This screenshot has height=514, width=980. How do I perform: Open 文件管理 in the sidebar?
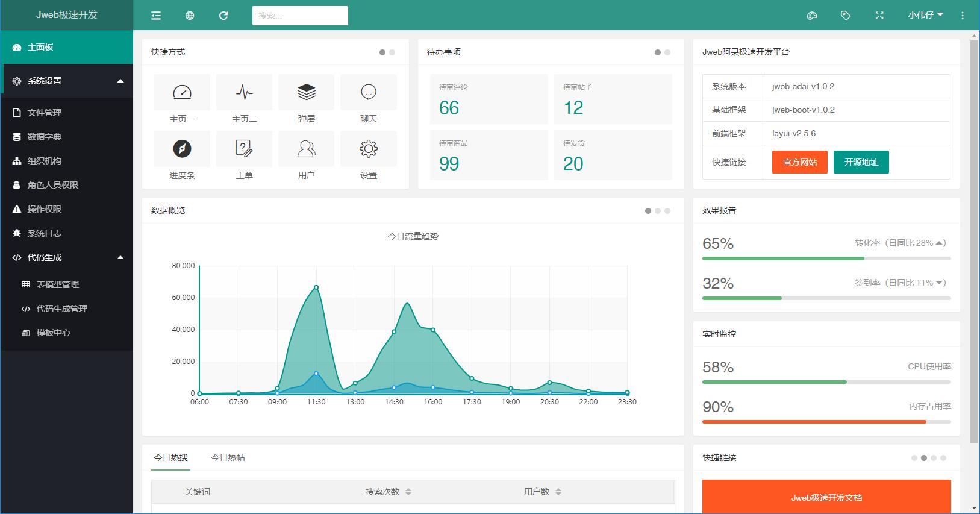[45, 113]
